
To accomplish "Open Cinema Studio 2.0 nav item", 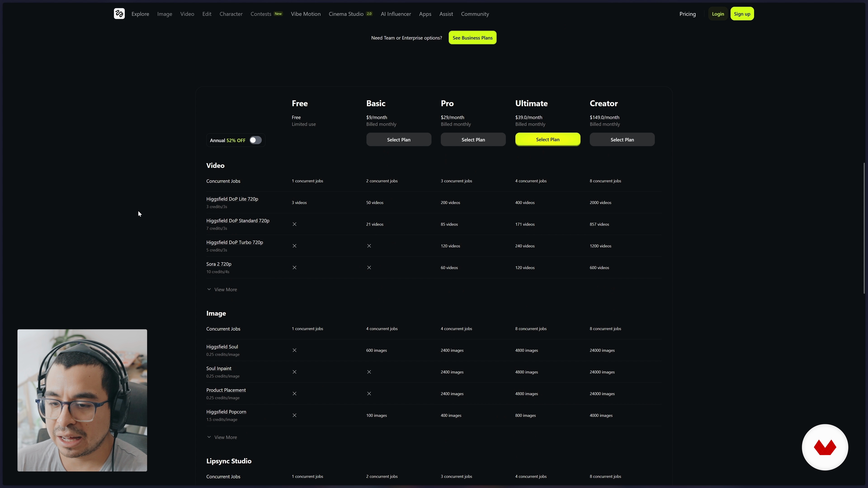I will click(x=351, y=14).
